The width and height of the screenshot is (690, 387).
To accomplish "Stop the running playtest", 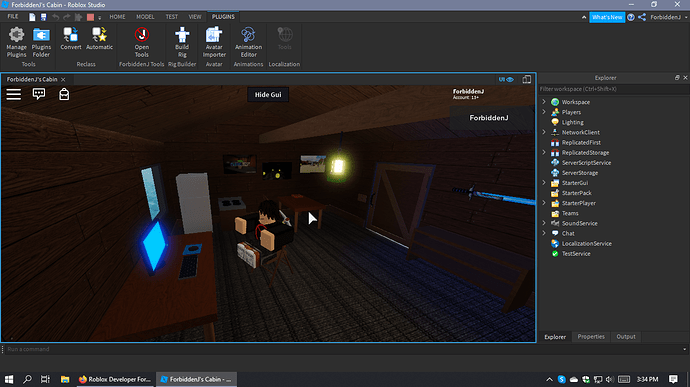I will coord(90,17).
